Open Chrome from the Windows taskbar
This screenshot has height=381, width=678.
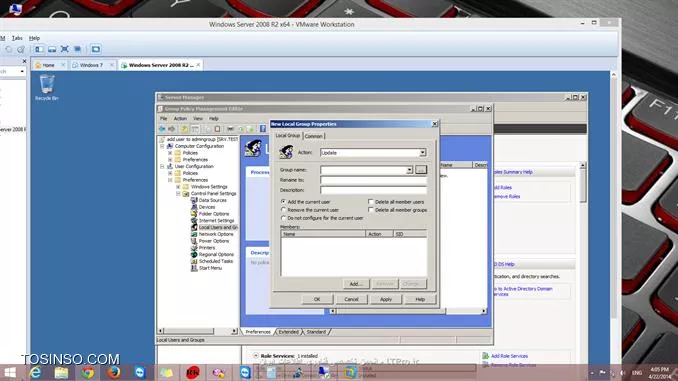coord(88,373)
